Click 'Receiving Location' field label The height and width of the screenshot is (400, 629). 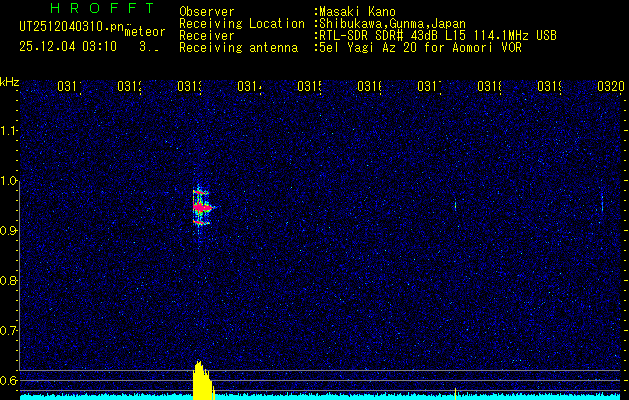[x=242, y=24]
